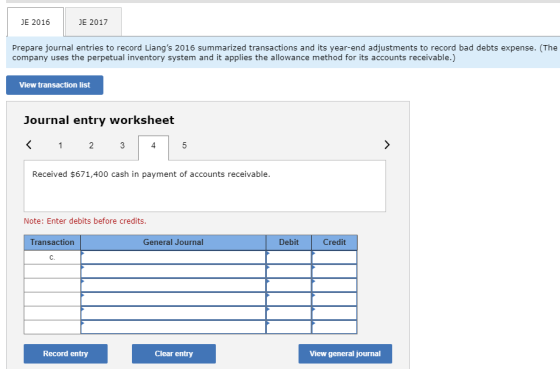Open account dropdown in third General Journal row
This screenshot has width=560, height=369.
click(173, 285)
